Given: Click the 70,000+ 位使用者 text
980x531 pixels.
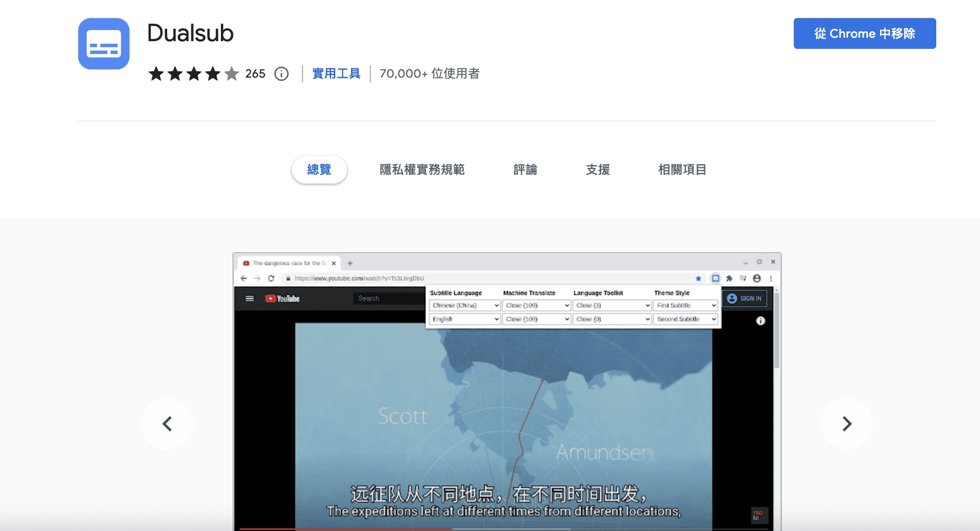Looking at the screenshot, I should pos(430,74).
